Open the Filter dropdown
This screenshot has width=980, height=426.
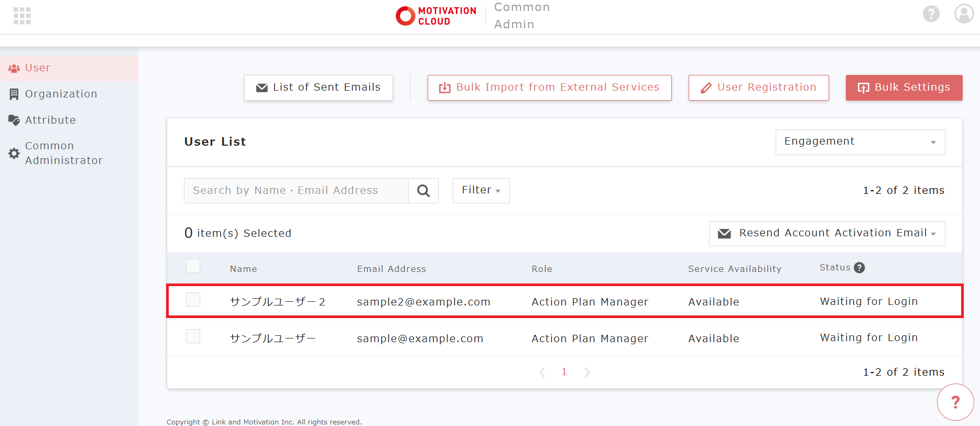click(481, 190)
